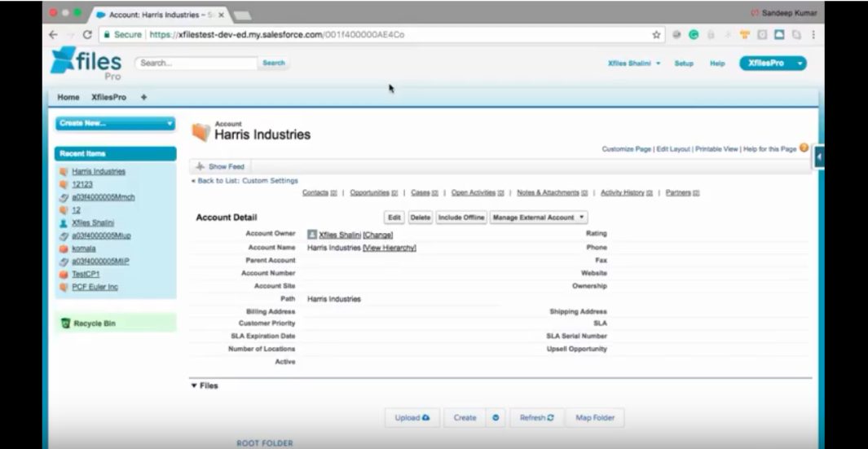This screenshot has width=868, height=449.
Task: Click the Recycle Bin icon
Action: [x=66, y=324]
